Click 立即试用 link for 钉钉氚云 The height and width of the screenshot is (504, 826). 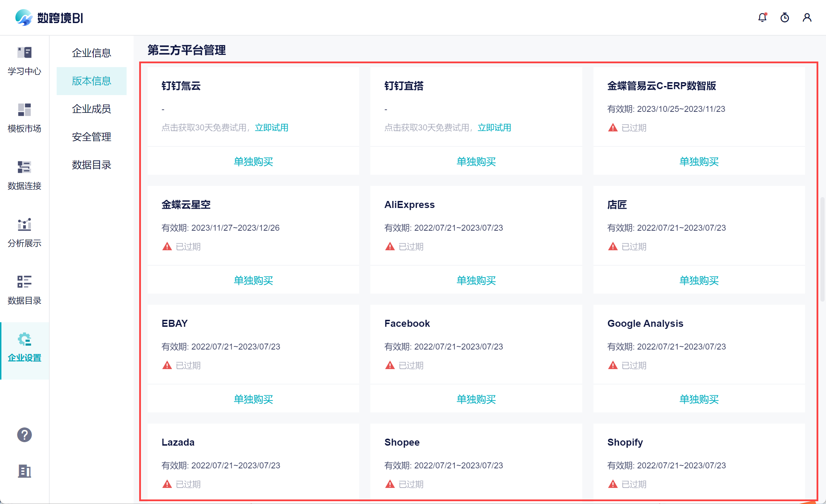point(271,128)
